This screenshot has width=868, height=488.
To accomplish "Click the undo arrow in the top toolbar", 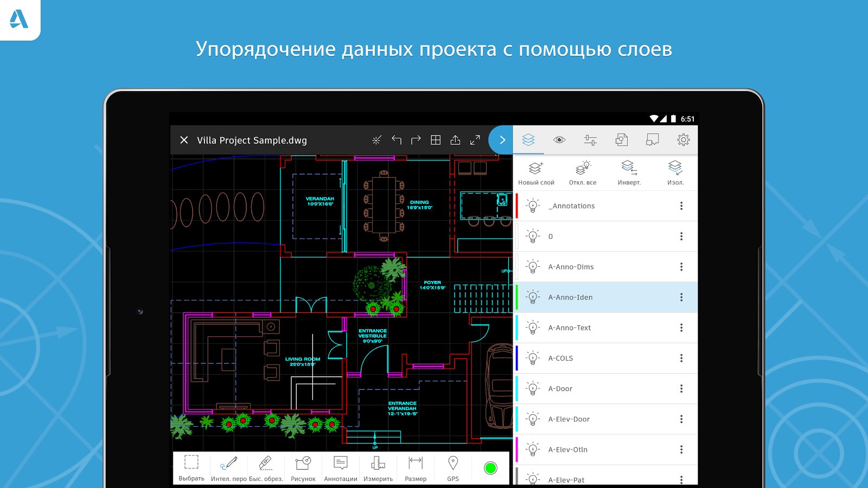I will pos(397,140).
